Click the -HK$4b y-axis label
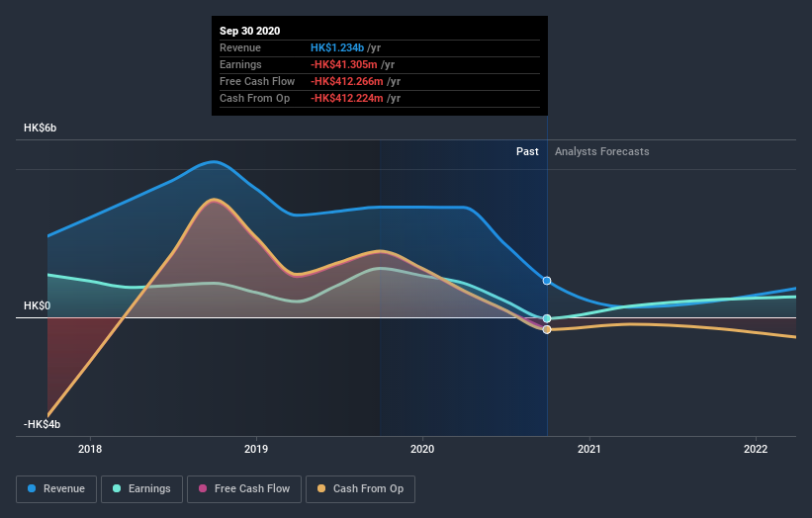The width and height of the screenshot is (812, 518). point(42,424)
